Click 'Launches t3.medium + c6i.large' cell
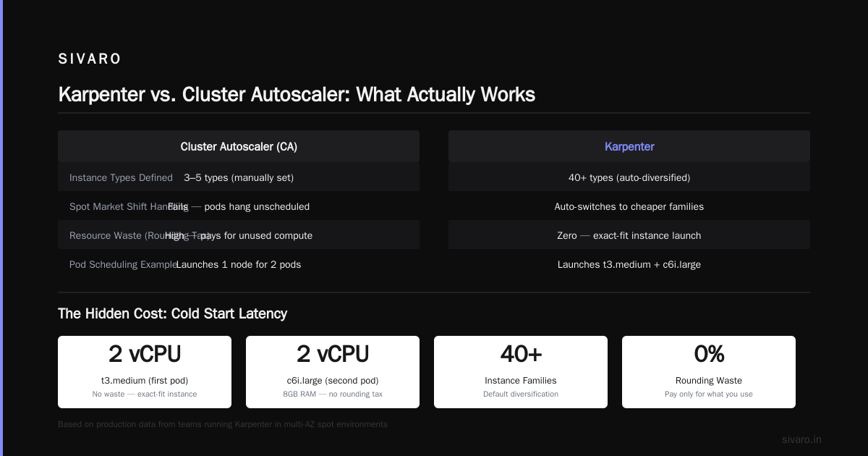The width and height of the screenshot is (868, 456). click(629, 264)
